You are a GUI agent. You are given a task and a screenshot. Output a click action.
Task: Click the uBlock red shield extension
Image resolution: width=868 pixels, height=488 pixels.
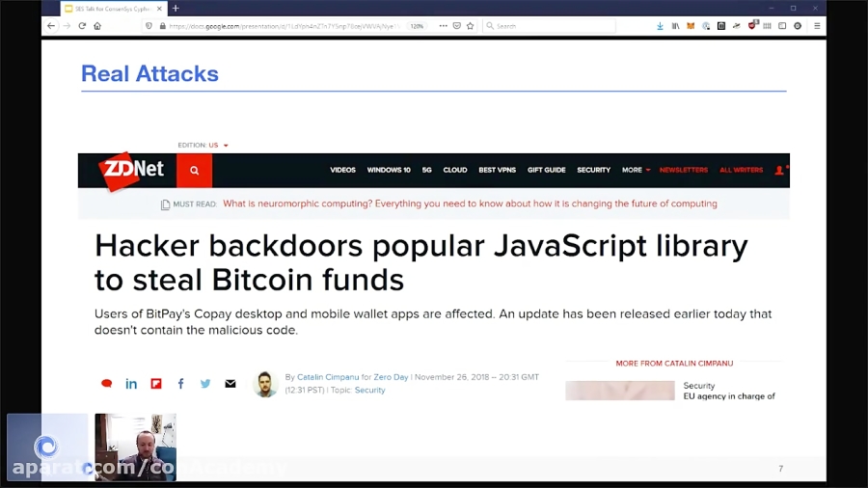[x=751, y=25]
